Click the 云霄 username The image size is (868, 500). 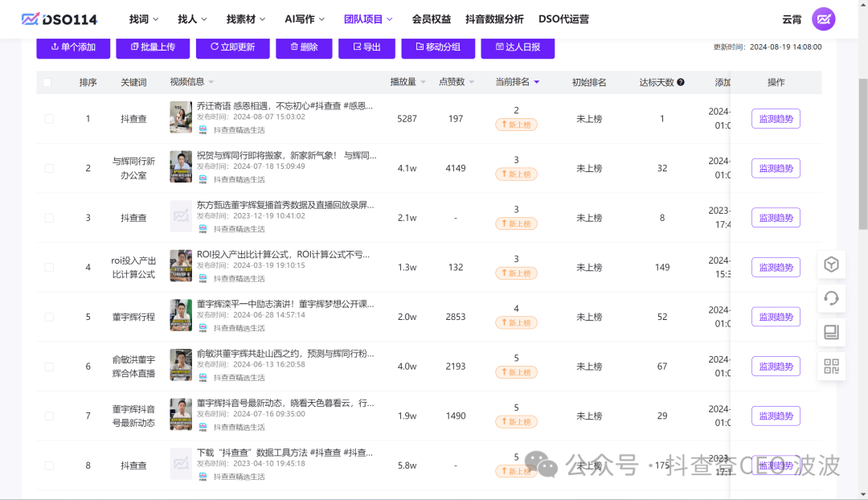(792, 19)
